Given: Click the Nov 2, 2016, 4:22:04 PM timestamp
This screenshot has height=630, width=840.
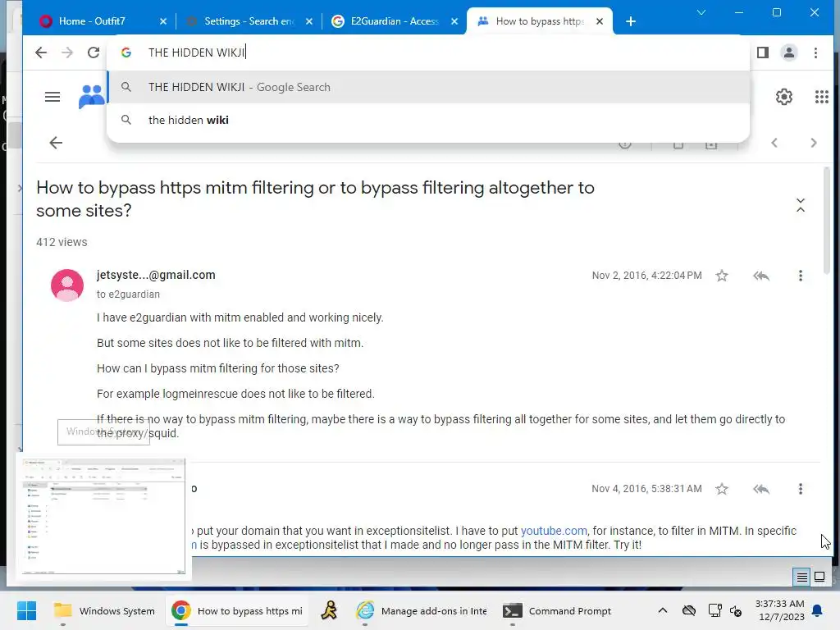Looking at the screenshot, I should coord(646,276).
